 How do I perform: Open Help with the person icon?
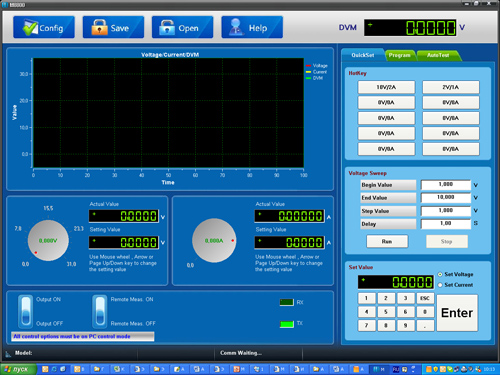tap(252, 27)
